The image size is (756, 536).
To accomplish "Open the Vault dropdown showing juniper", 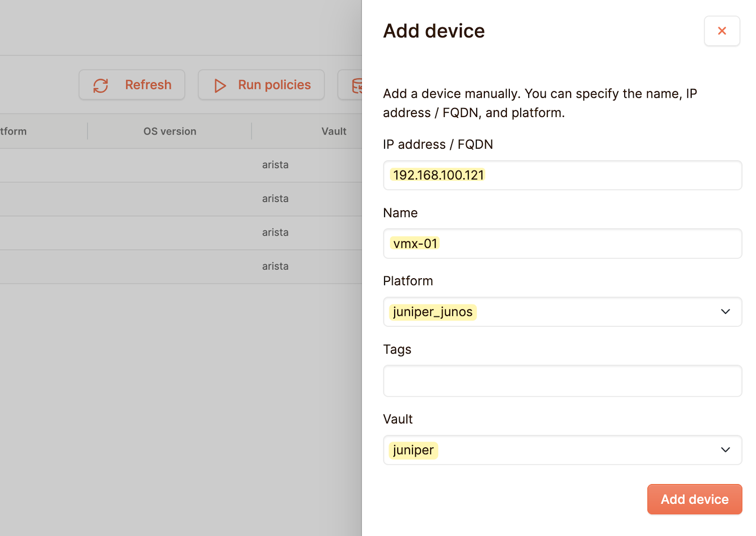I will coord(562,450).
